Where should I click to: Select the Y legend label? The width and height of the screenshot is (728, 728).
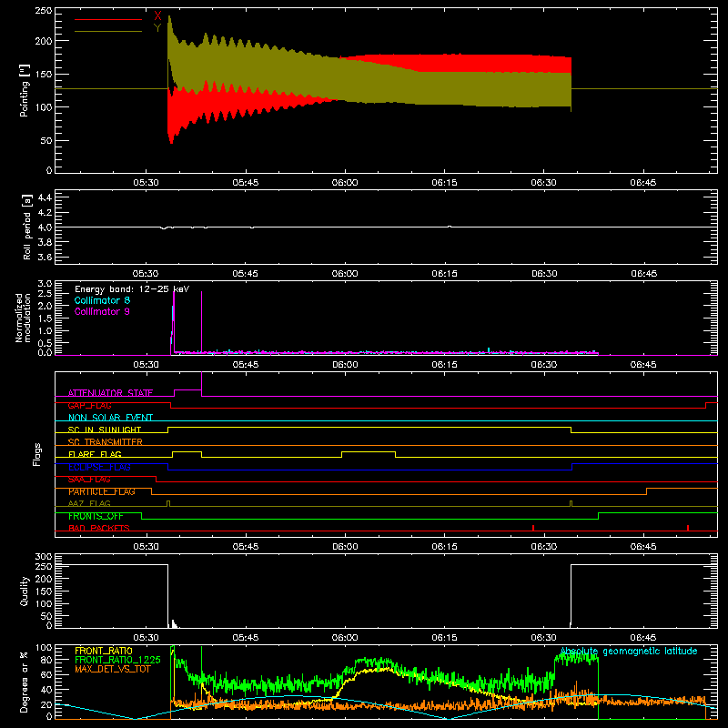(x=157, y=28)
